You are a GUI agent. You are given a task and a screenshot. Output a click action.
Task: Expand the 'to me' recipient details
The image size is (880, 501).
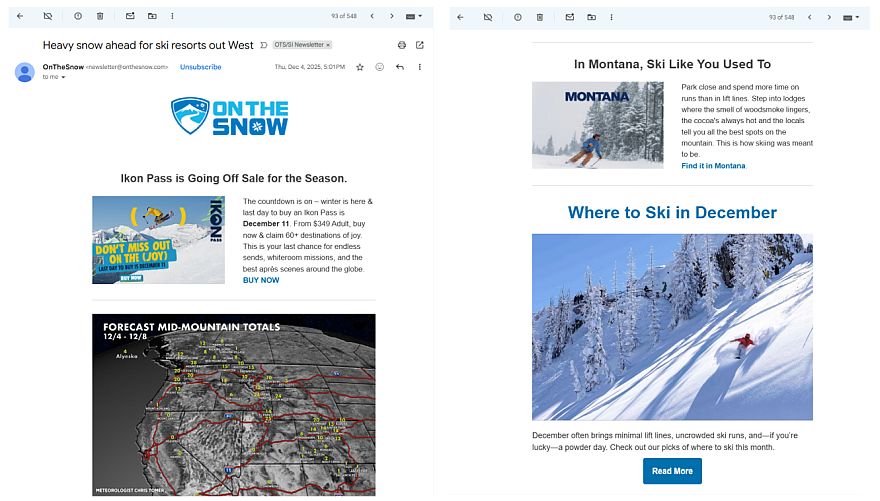(63, 77)
